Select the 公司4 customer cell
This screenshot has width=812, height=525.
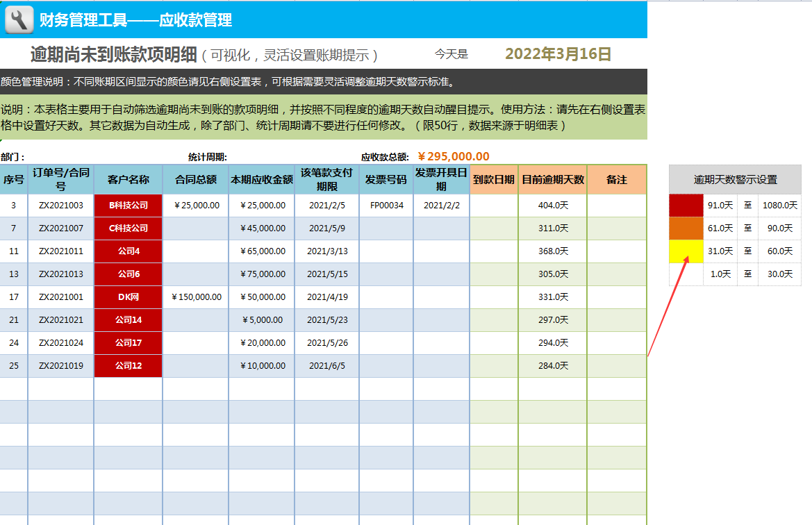(x=128, y=251)
